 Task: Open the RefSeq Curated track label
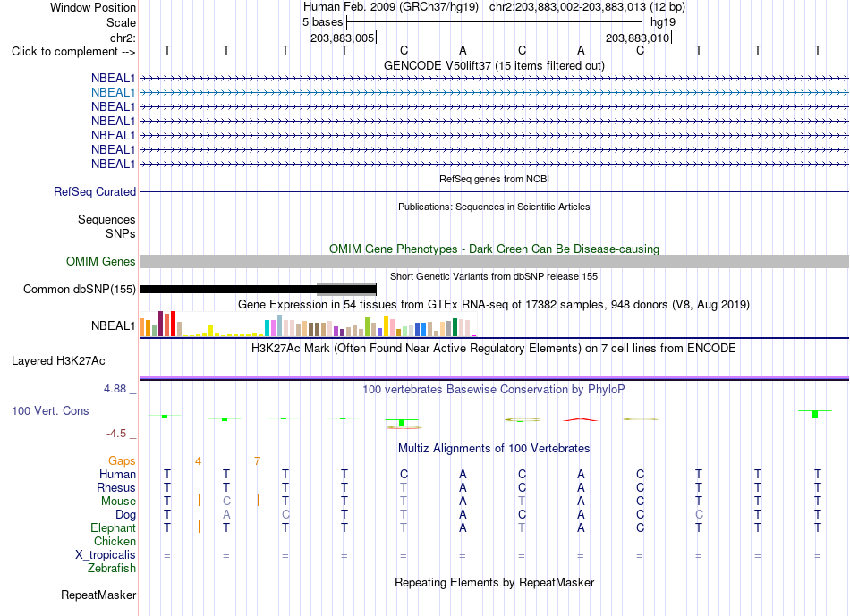click(95, 192)
